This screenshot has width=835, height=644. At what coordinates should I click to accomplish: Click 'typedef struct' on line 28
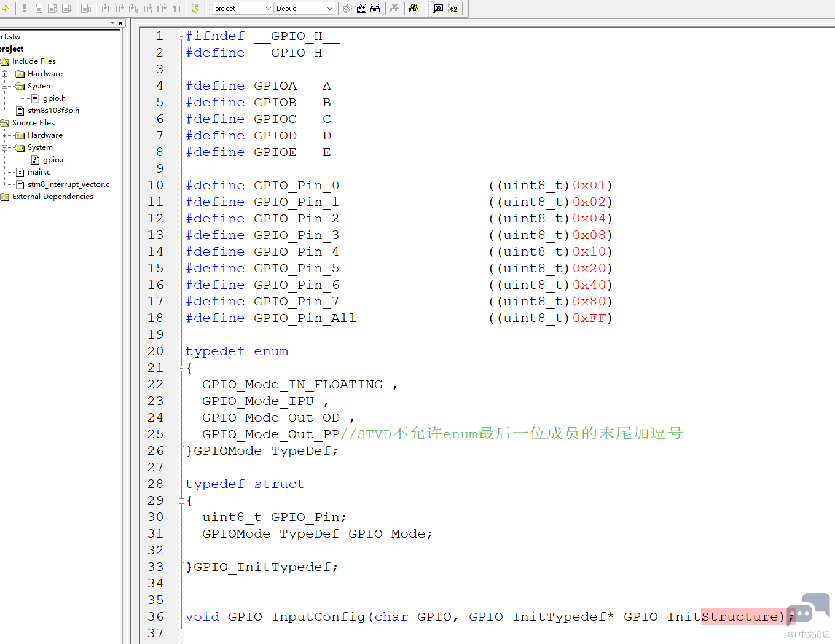(245, 484)
